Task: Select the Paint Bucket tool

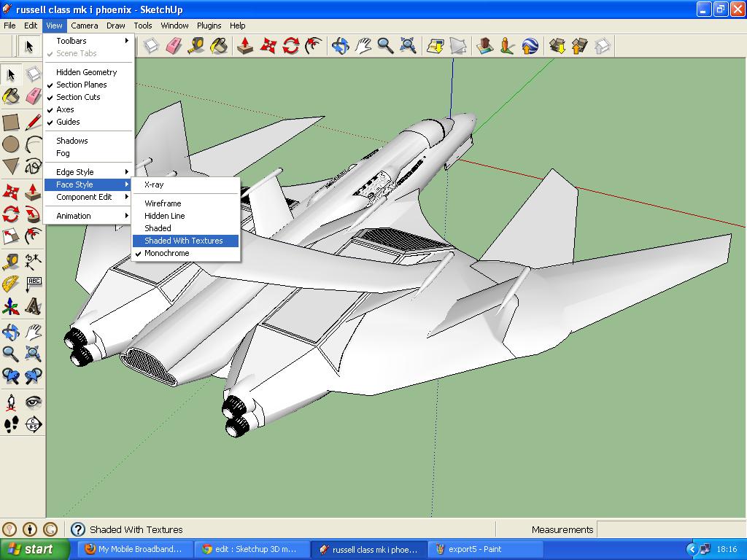Action: (x=11, y=96)
